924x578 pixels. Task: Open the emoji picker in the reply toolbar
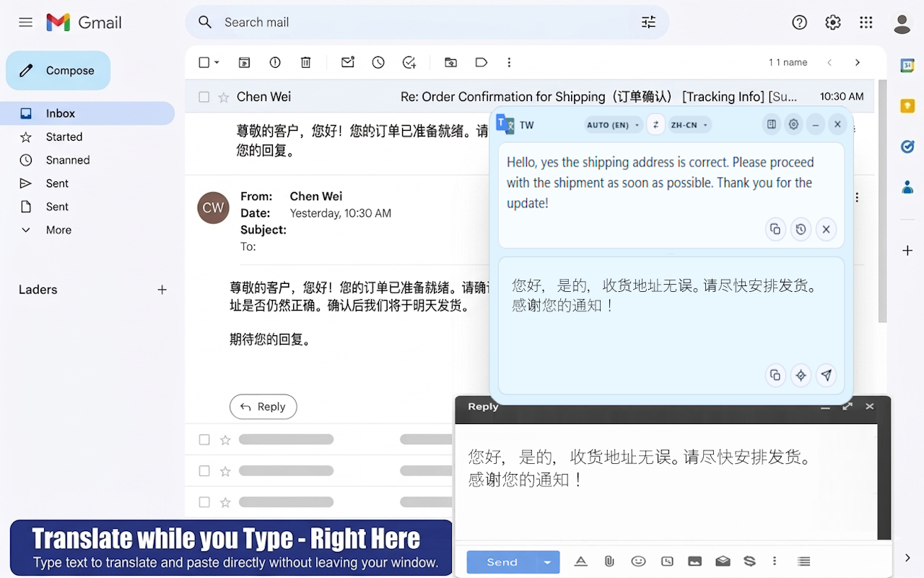pos(638,561)
